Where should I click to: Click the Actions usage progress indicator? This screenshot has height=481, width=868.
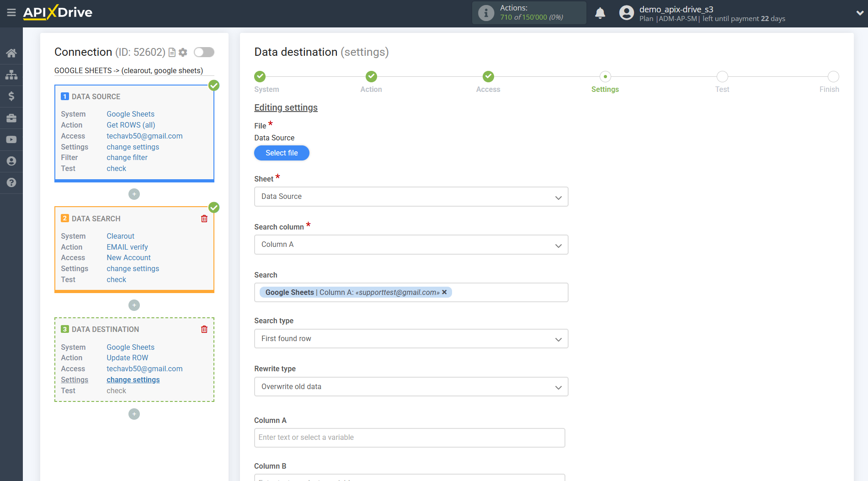pyautogui.click(x=529, y=12)
